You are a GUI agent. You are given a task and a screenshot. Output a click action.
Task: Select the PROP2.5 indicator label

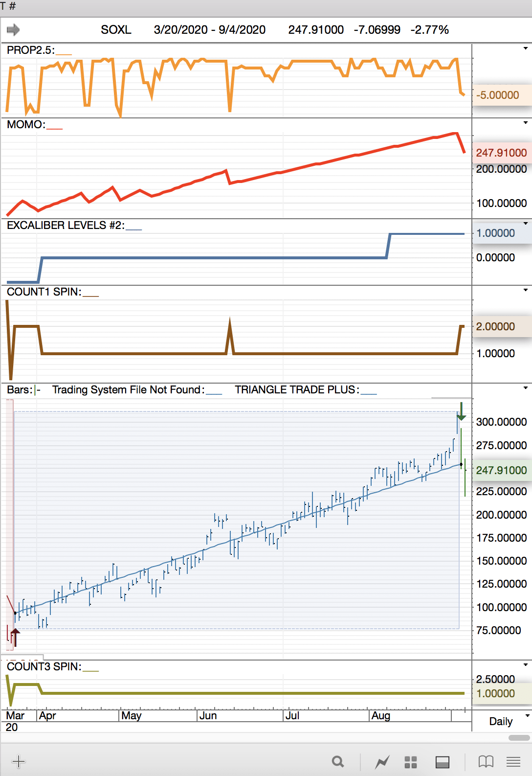click(x=31, y=50)
